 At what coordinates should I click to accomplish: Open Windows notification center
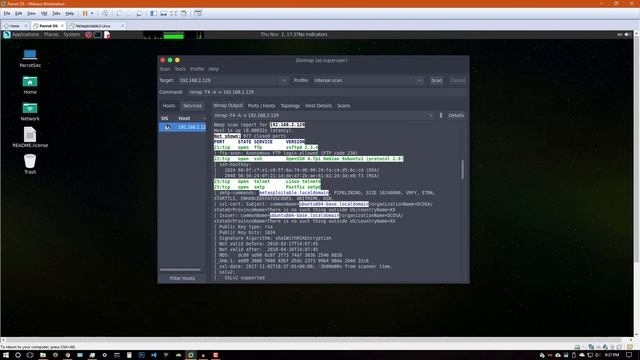(629, 355)
